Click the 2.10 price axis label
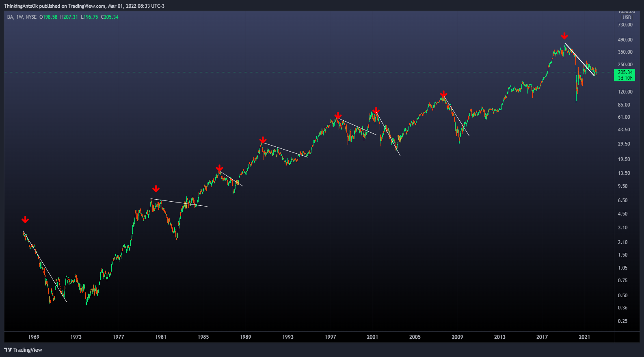Image resolution: width=644 pixels, height=357 pixels. [623, 242]
